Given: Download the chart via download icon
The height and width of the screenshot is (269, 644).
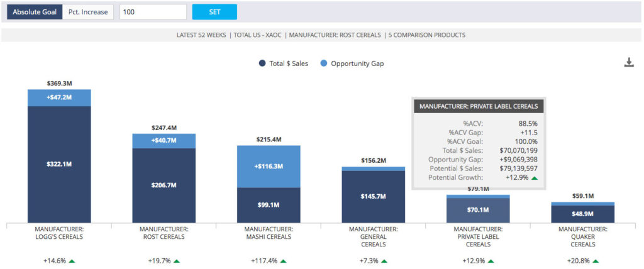Looking at the screenshot, I should pos(629,62).
